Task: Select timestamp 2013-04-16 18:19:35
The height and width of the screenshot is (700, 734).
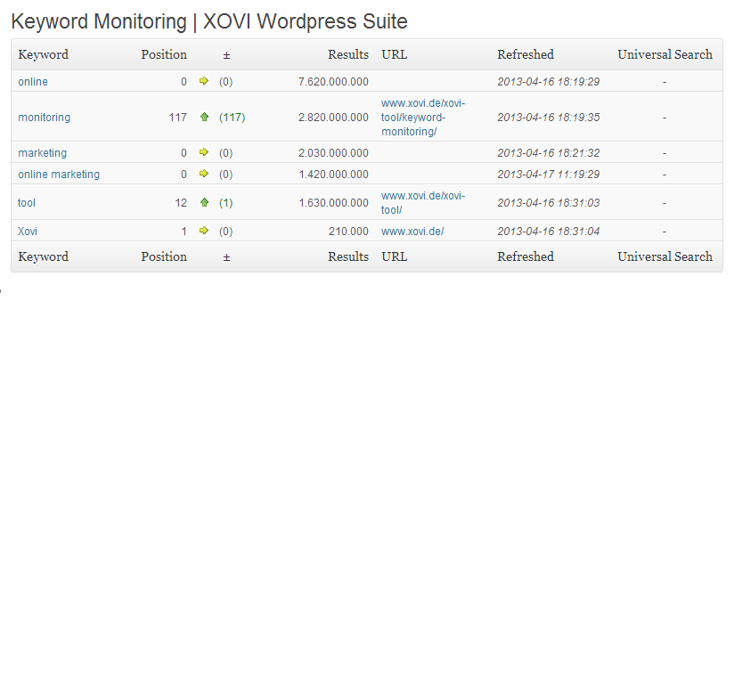Action: [548, 117]
